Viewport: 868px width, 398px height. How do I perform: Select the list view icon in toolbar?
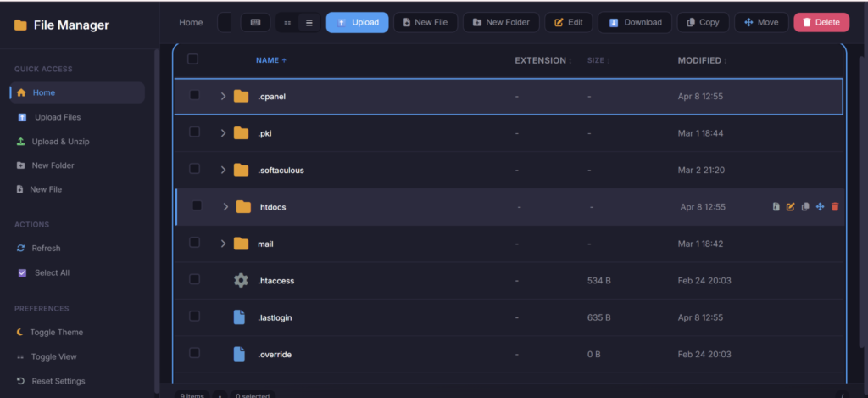[x=309, y=23]
